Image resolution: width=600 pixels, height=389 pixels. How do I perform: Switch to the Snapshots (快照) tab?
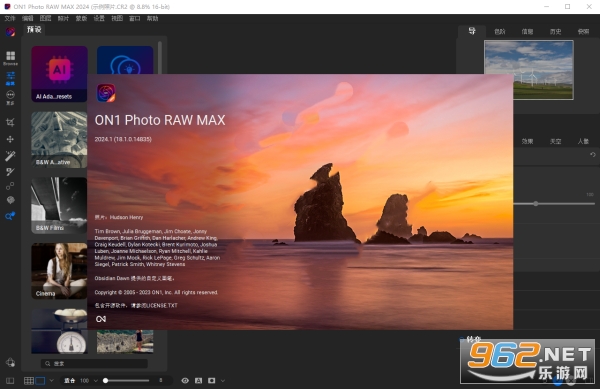pos(583,32)
